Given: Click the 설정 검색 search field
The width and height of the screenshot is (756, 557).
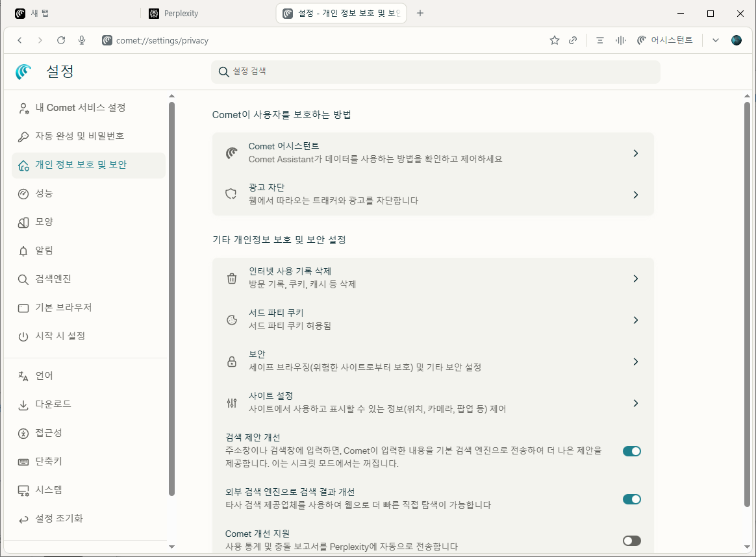Looking at the screenshot, I should point(435,72).
